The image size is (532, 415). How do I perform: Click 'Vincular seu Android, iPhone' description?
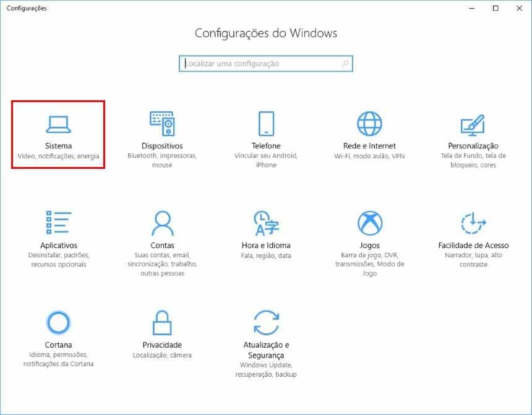tap(266, 160)
